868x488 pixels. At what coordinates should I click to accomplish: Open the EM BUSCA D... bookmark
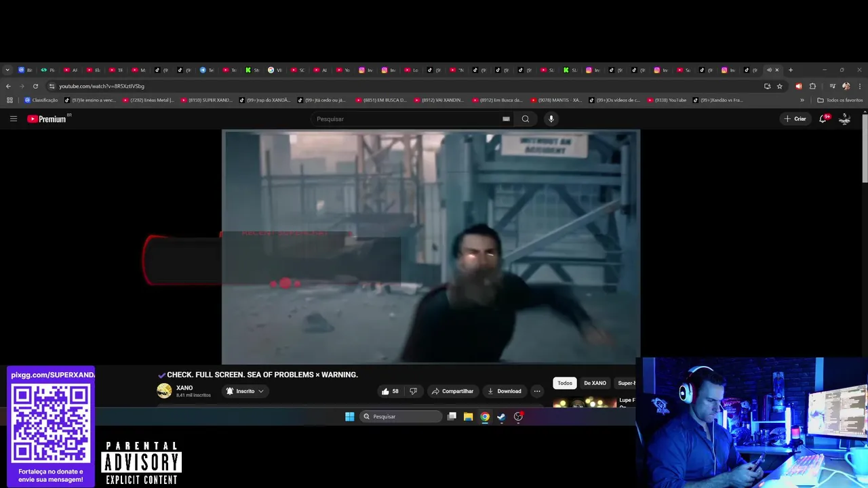click(x=381, y=100)
